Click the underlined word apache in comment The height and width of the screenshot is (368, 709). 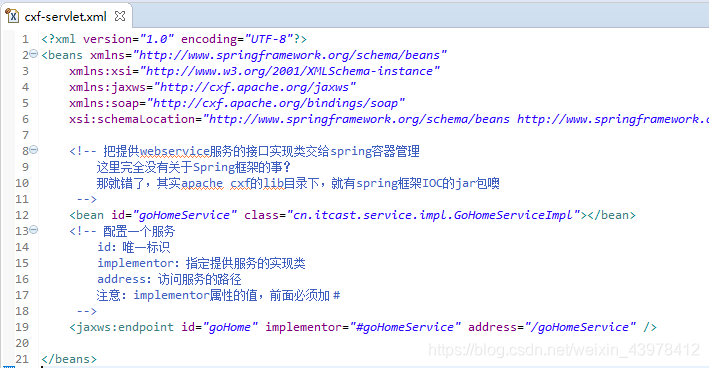(x=202, y=184)
